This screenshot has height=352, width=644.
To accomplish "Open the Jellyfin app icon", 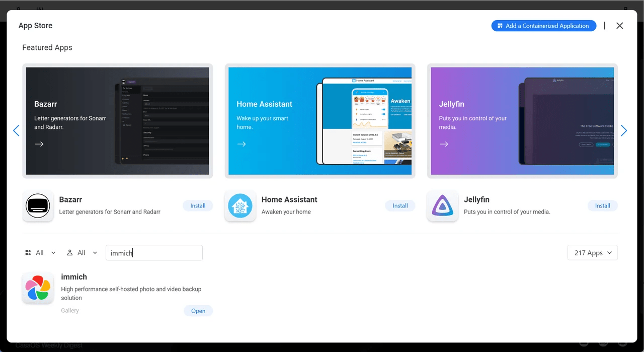I will tap(443, 205).
